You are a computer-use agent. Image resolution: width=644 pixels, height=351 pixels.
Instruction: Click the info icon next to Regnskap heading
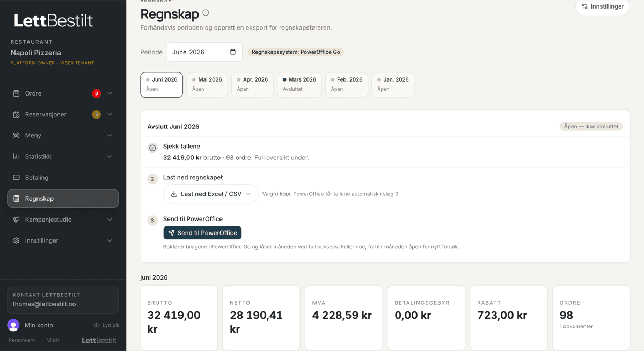pos(206,13)
